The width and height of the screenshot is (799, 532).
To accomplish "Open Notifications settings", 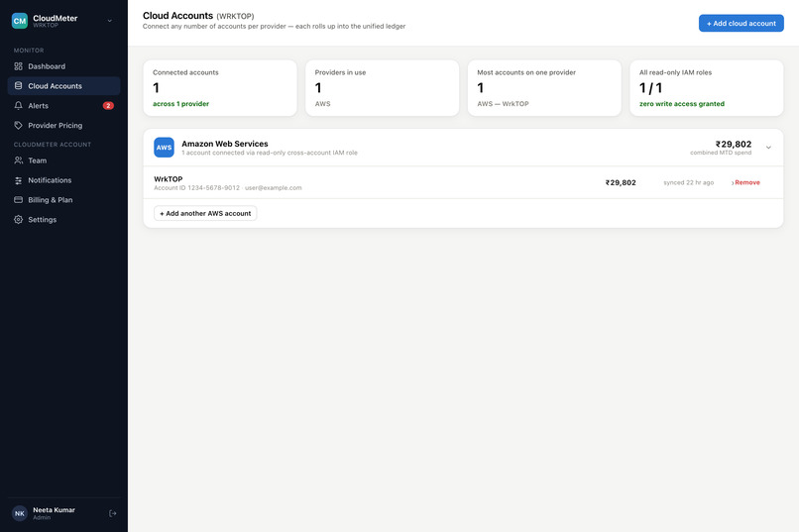I will pos(63,180).
